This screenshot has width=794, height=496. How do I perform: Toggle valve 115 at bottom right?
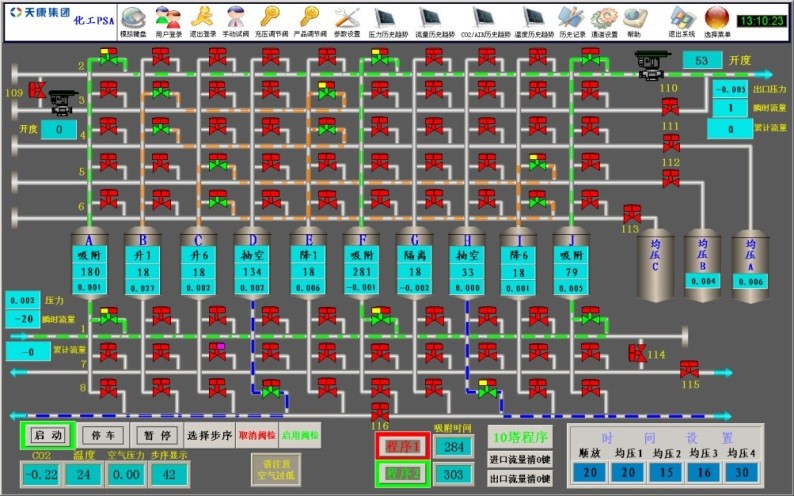pos(690,369)
